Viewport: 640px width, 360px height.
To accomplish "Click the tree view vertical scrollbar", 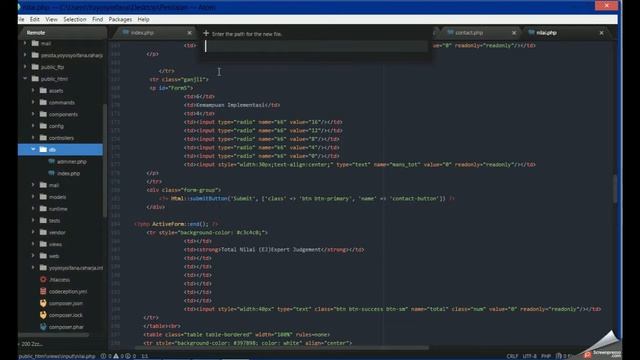I will click(104, 160).
